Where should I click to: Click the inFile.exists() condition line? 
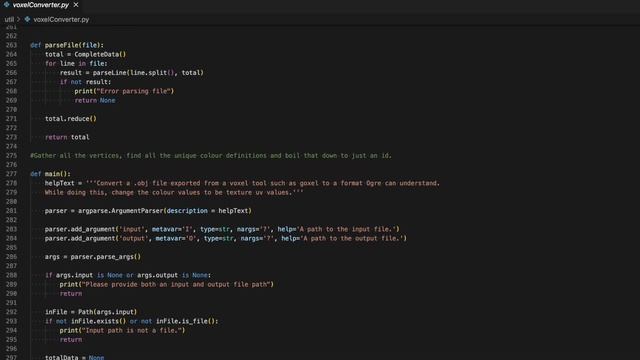point(131,321)
